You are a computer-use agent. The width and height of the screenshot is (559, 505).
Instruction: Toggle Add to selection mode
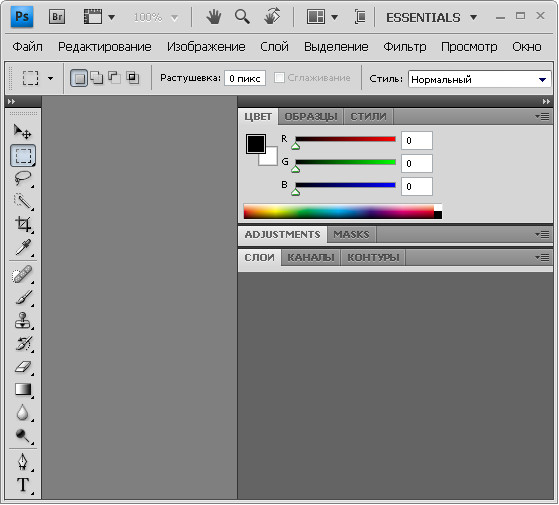(x=97, y=77)
